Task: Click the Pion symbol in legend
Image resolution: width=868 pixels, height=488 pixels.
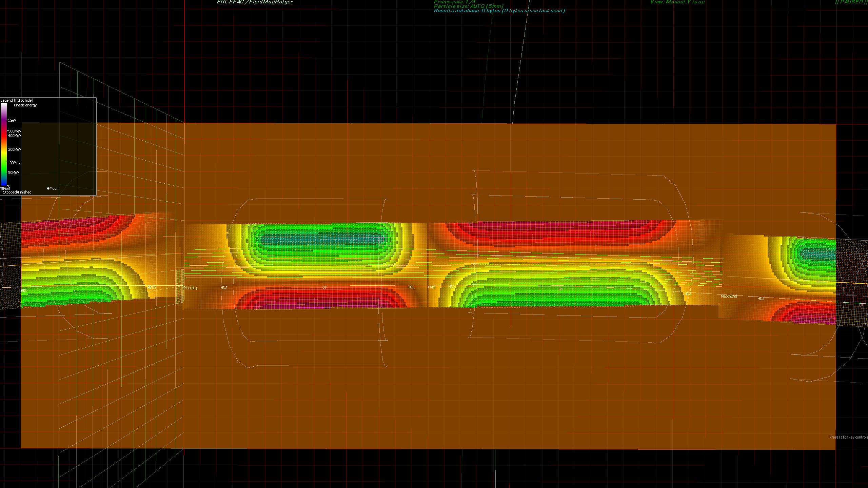Action: tap(2, 188)
